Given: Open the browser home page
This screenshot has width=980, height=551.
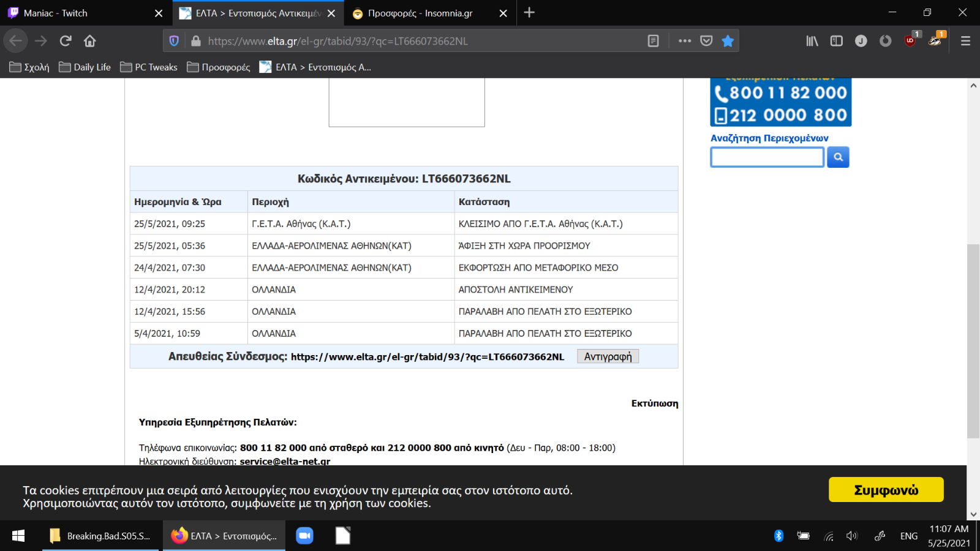Looking at the screenshot, I should (x=90, y=41).
